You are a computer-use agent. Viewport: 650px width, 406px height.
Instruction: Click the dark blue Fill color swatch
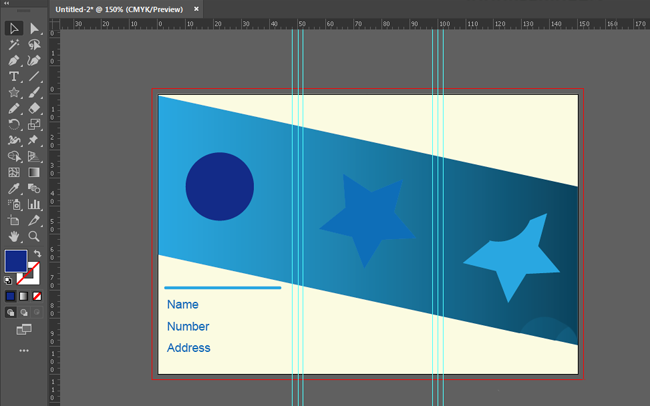pyautogui.click(x=15, y=261)
